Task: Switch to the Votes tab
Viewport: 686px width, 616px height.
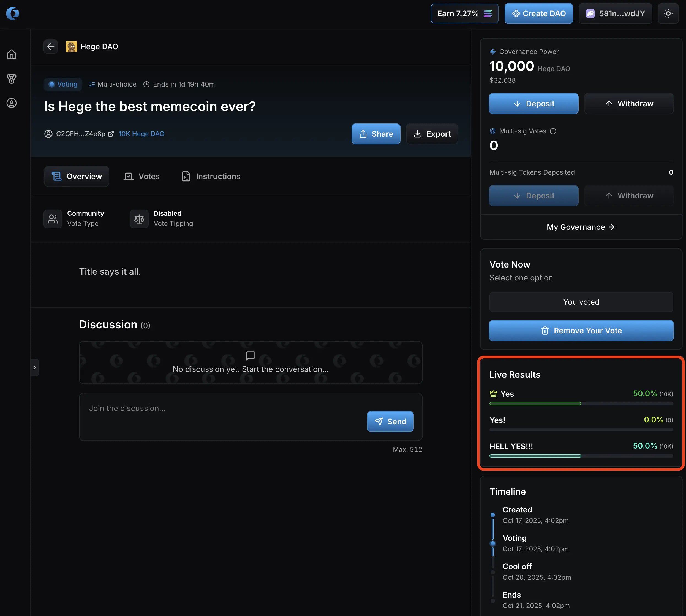Action: pos(142,176)
